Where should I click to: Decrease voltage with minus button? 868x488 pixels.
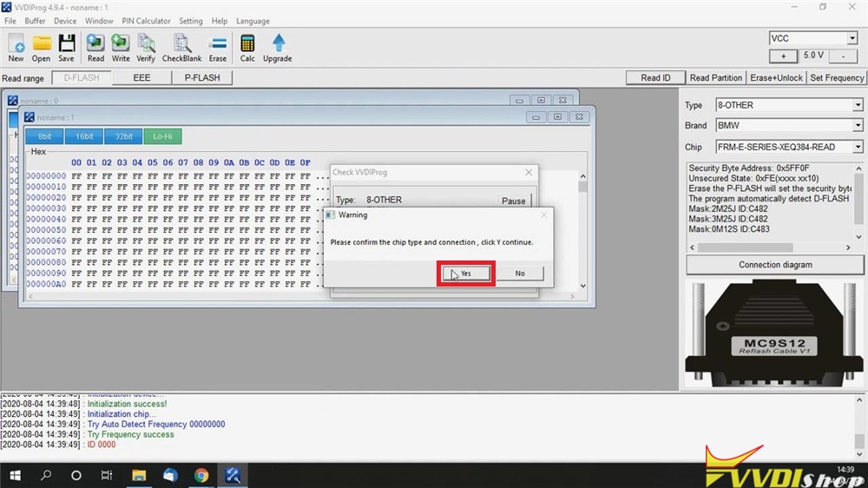(843, 56)
